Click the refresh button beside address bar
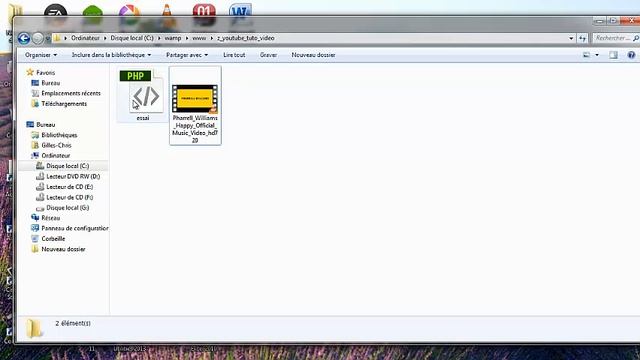Screen dimensions: 640x360 tap(582, 38)
